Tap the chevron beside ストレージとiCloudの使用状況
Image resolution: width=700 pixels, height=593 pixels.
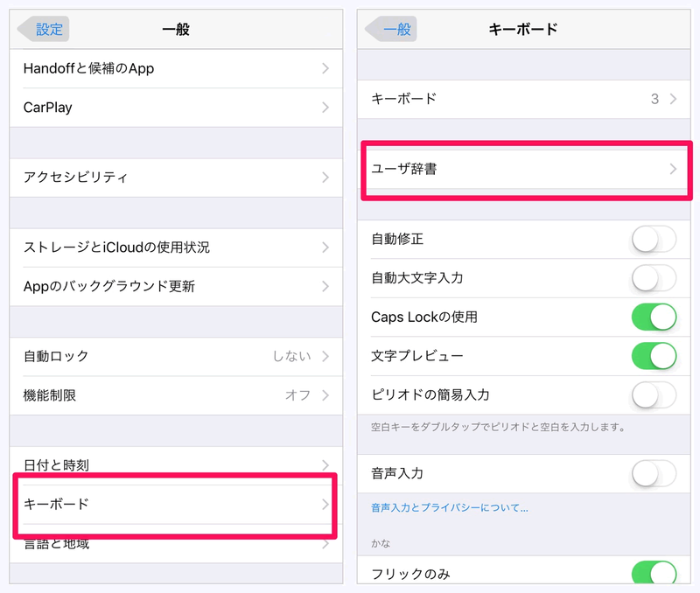coord(325,248)
